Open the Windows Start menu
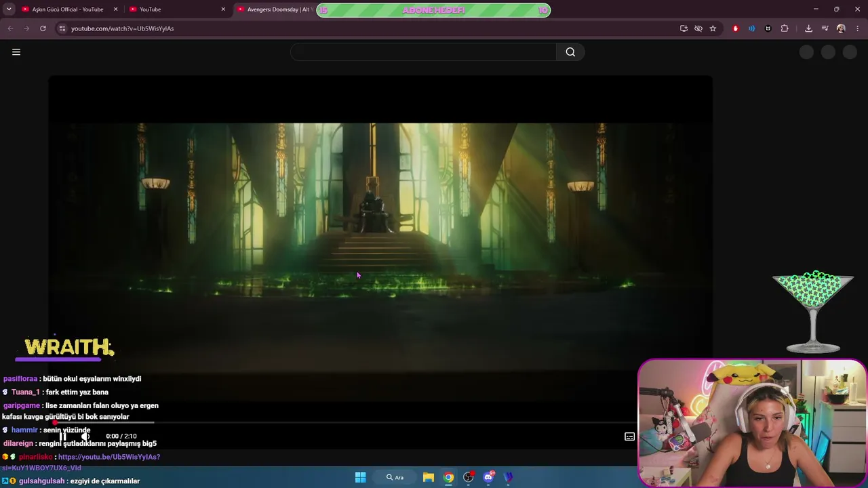Screen dimensions: 868x488 point(361,477)
